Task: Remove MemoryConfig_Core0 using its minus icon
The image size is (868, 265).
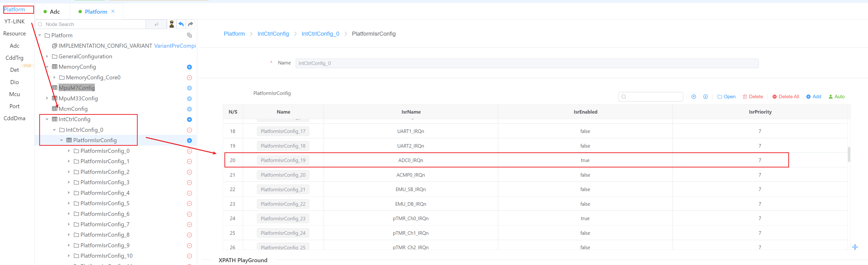Action: pos(189,78)
